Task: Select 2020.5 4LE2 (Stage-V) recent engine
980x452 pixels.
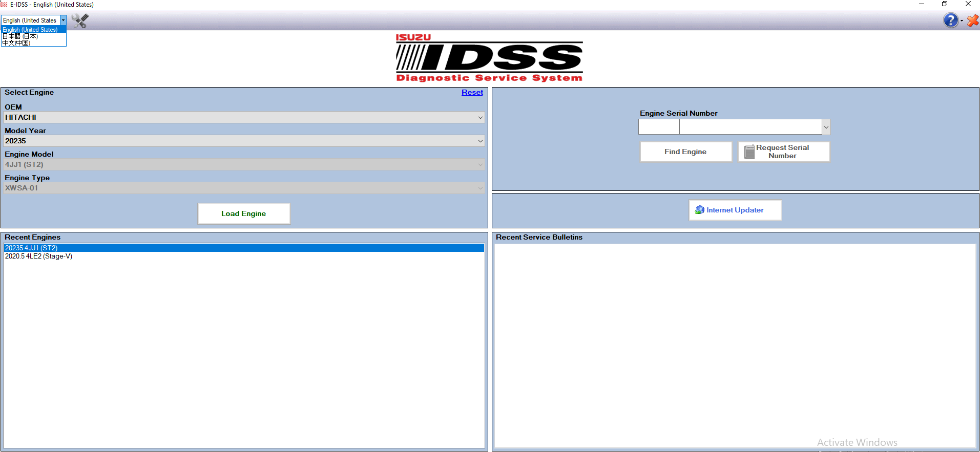Action: pos(39,256)
